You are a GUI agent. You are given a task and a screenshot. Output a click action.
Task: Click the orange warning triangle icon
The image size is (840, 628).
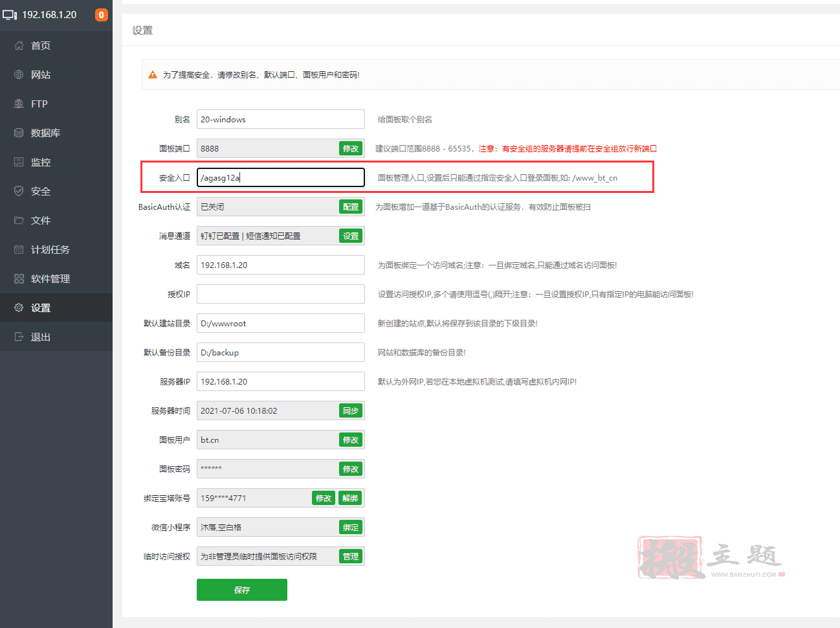tap(153, 74)
